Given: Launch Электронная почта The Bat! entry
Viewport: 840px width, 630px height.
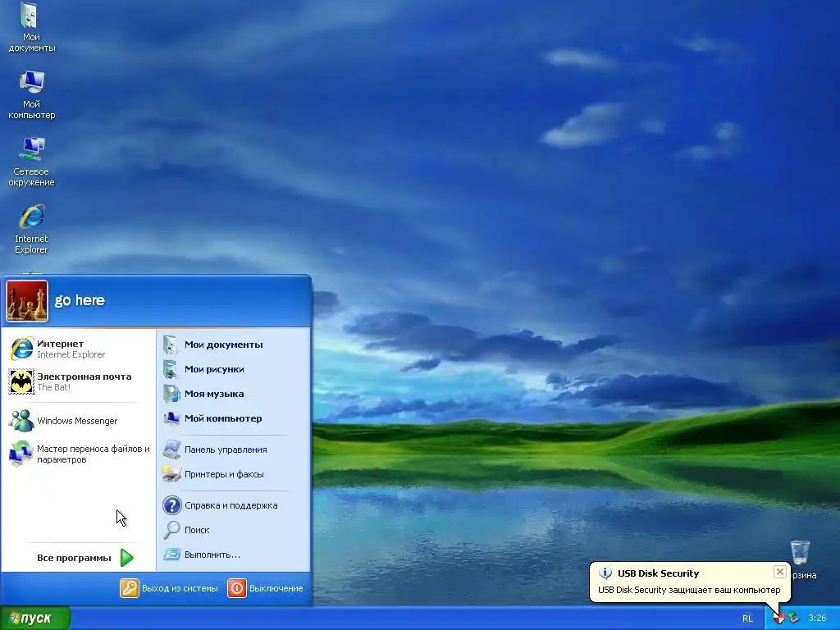Looking at the screenshot, I should [x=79, y=381].
